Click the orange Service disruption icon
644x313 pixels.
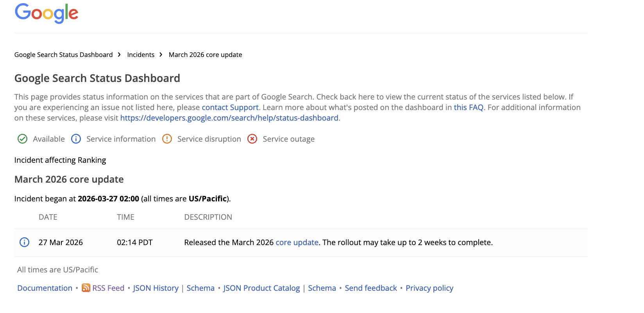pyautogui.click(x=167, y=139)
